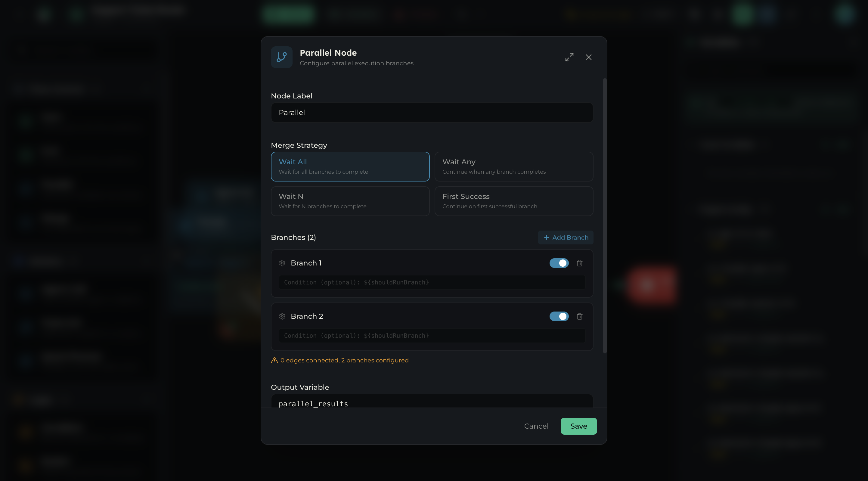Screen dimensions: 868x481
Task: Delete Branch 1 with trash icon
Action: coord(580,263)
